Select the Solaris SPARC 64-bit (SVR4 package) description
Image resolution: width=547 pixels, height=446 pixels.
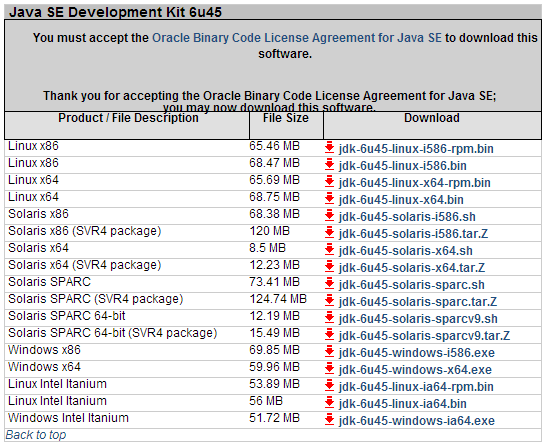(112, 333)
